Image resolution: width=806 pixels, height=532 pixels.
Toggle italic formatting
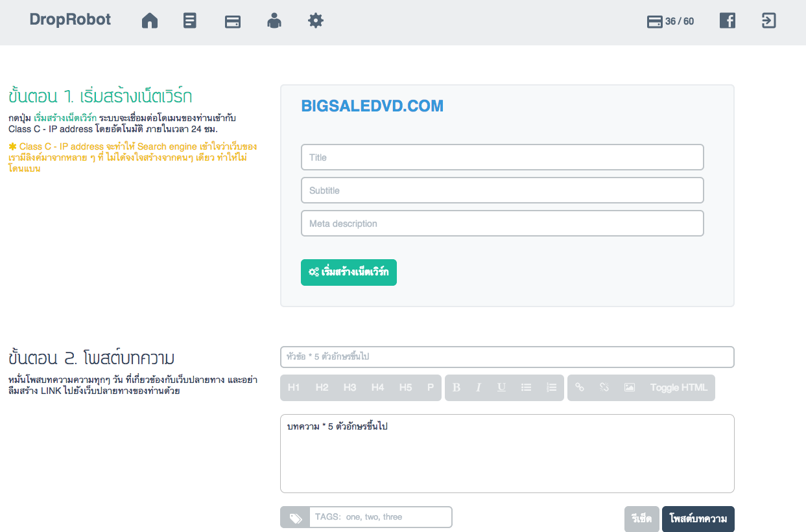point(479,387)
